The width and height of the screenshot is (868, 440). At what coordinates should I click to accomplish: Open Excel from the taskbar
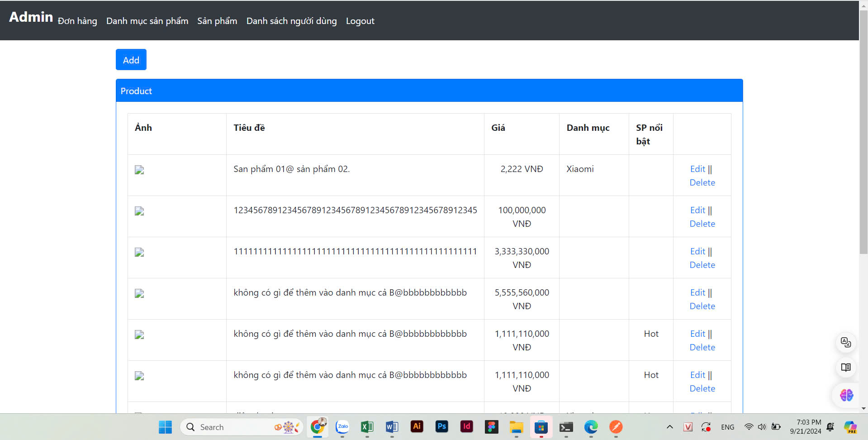pyautogui.click(x=367, y=427)
